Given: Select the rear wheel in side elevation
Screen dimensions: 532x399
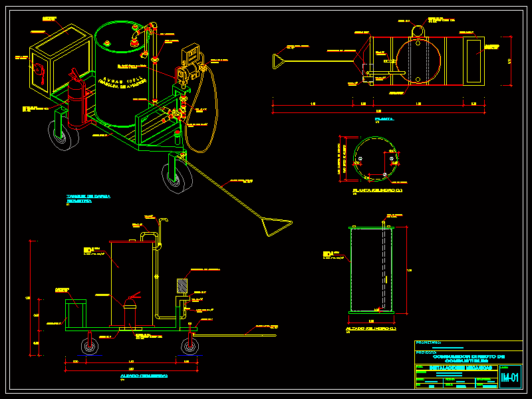Looking at the screenshot, I should point(86,346).
